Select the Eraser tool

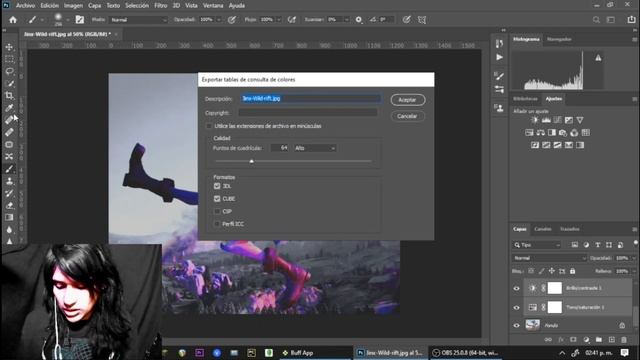click(x=9, y=205)
